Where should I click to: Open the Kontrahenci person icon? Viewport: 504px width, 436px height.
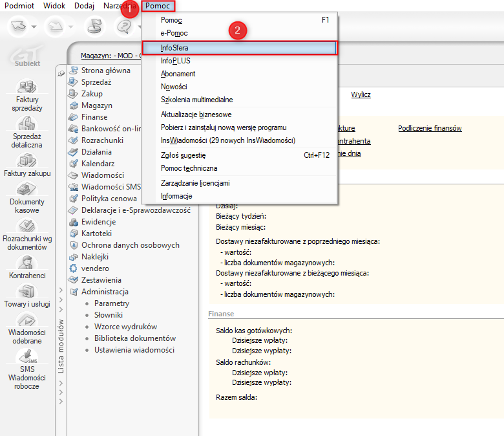[27, 262]
